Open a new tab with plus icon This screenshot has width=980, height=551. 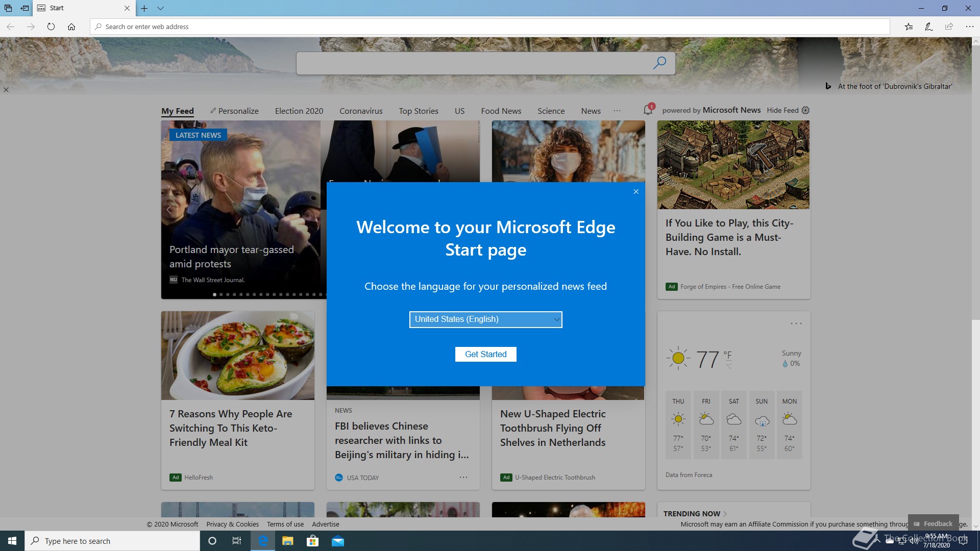click(144, 8)
